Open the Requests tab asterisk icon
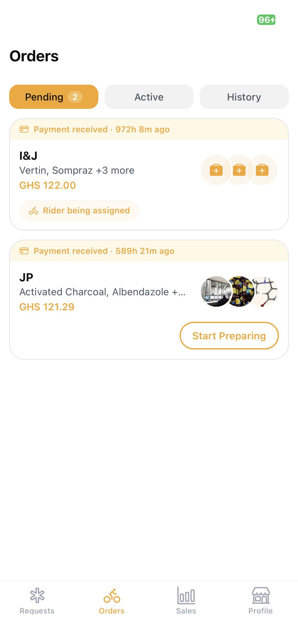The height and width of the screenshot is (644, 298). [37, 595]
